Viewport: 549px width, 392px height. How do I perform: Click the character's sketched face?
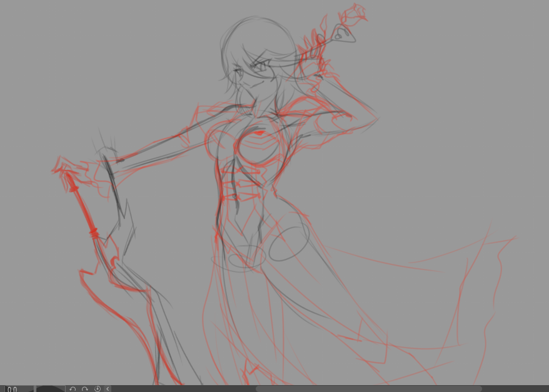(x=253, y=74)
